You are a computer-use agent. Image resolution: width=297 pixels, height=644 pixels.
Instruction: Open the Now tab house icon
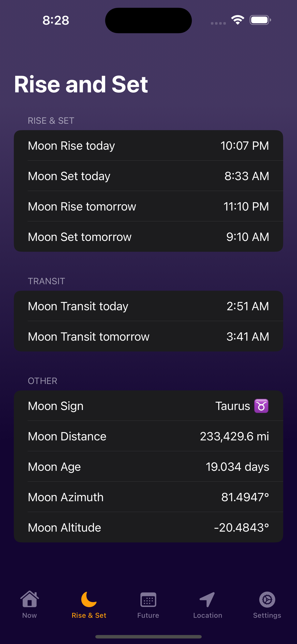click(x=29, y=599)
